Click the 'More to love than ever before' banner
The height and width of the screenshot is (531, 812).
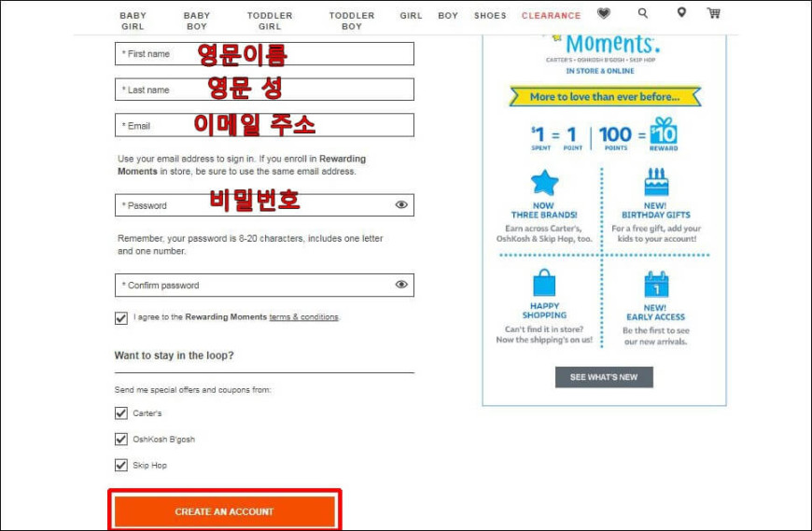[605, 97]
